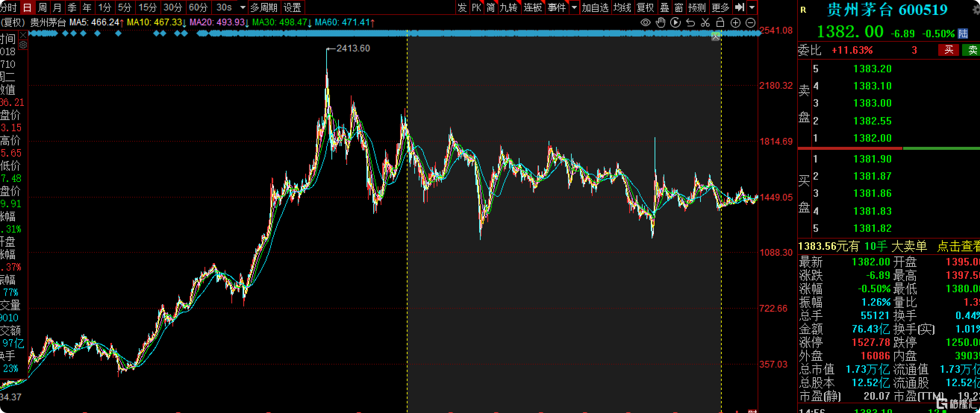Start chart replay playback icon
This screenshot has height=413, width=980.
(x=675, y=23)
